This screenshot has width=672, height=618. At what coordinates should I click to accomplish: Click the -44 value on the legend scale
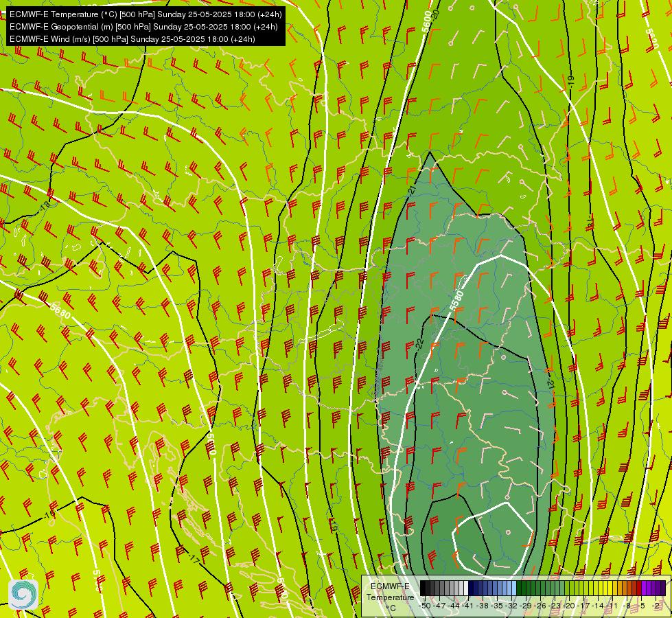(454, 606)
